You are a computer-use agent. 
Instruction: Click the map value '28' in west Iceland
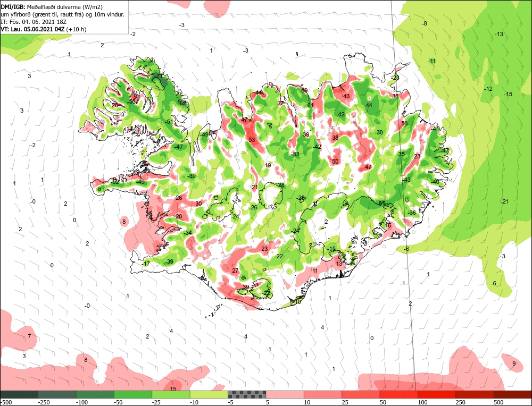pos(179,217)
